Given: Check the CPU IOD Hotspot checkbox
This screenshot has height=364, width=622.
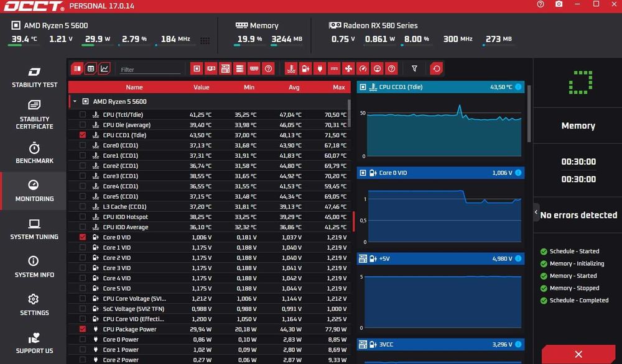Looking at the screenshot, I should pos(83,217).
